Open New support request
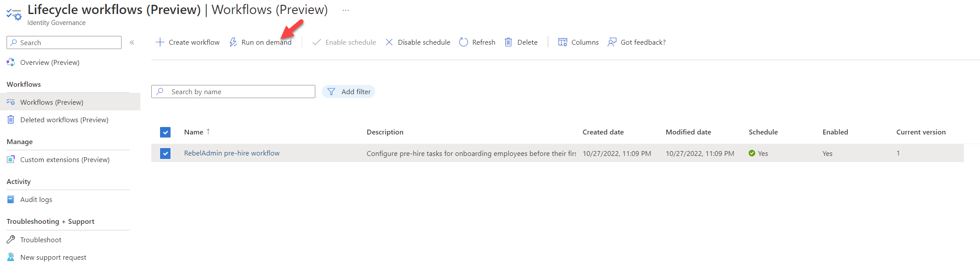Screen dimensions: 980x279 (53, 257)
